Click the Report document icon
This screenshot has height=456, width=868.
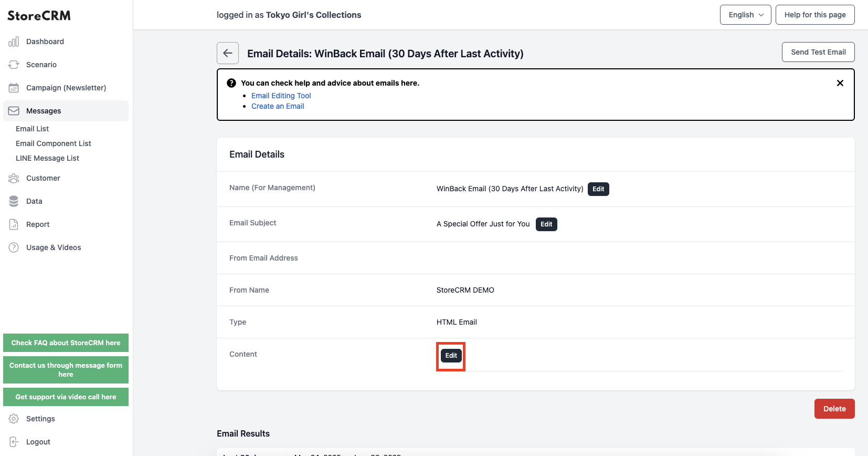tap(14, 224)
